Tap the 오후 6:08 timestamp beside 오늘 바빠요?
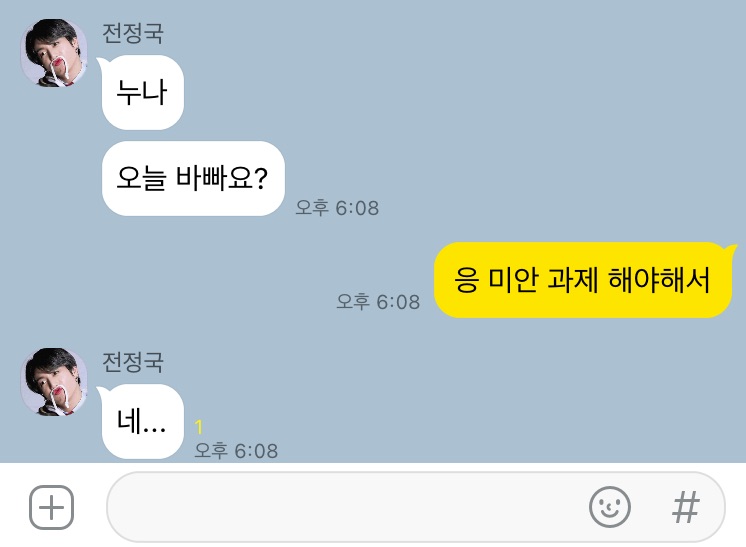 [x=337, y=208]
